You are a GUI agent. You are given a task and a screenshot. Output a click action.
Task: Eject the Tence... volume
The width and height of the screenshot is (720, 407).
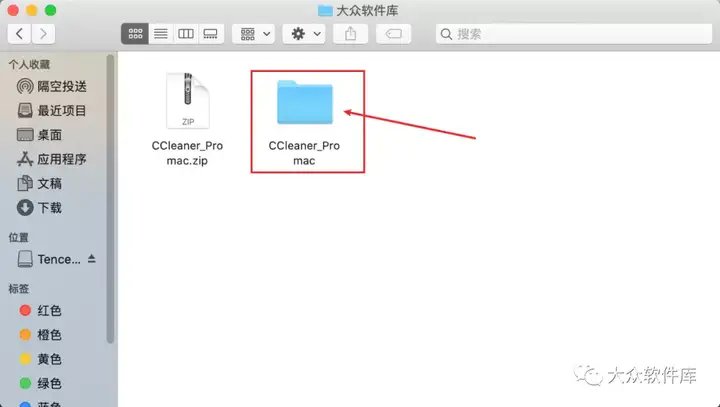click(x=91, y=259)
